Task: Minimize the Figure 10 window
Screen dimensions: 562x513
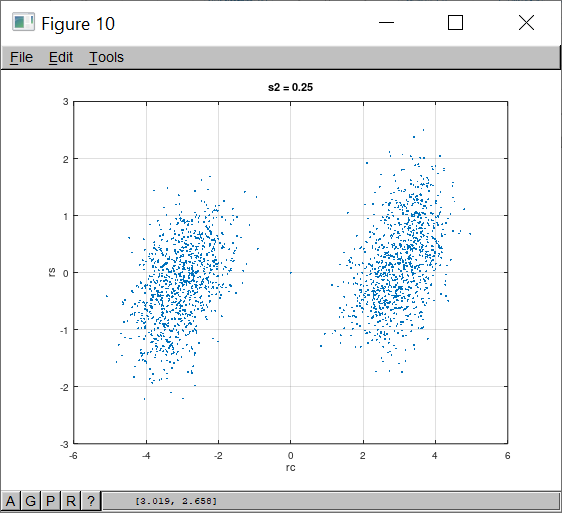Action: tap(386, 23)
